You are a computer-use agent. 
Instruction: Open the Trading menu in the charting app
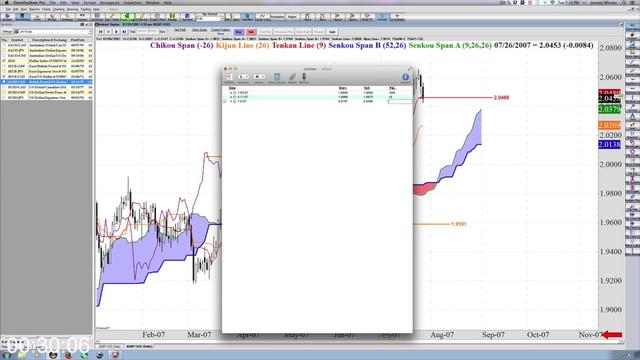[85, 9]
